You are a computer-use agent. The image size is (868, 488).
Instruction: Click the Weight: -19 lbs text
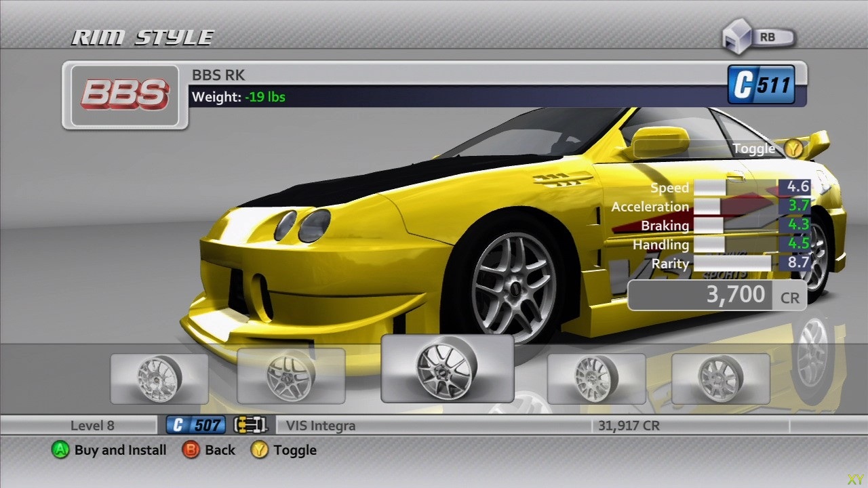coord(239,97)
